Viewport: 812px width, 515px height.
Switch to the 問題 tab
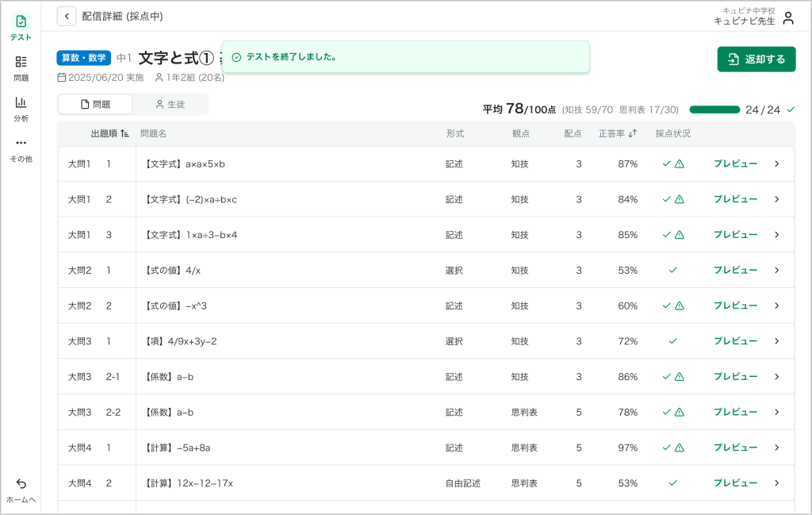tap(95, 104)
